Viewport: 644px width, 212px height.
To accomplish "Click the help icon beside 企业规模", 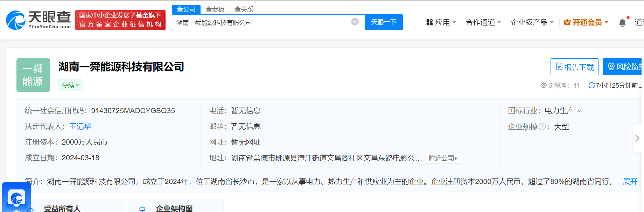I will (542, 127).
